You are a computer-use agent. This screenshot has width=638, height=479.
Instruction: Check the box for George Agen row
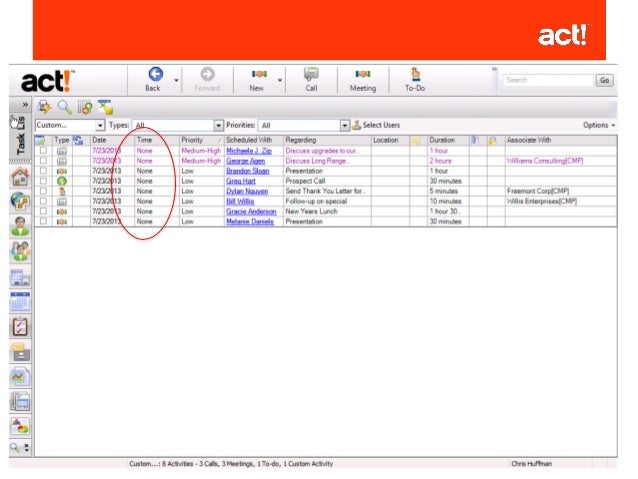(x=43, y=161)
